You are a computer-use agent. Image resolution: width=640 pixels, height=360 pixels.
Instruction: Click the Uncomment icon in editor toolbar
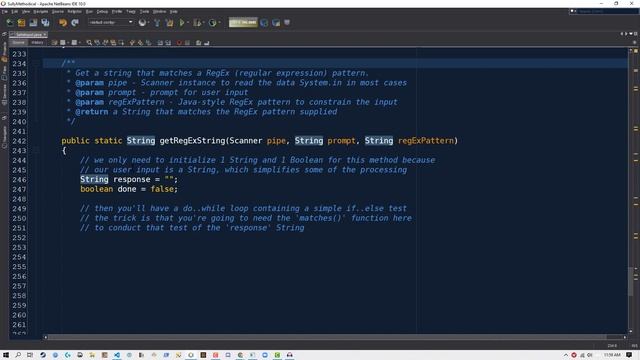pos(207,42)
